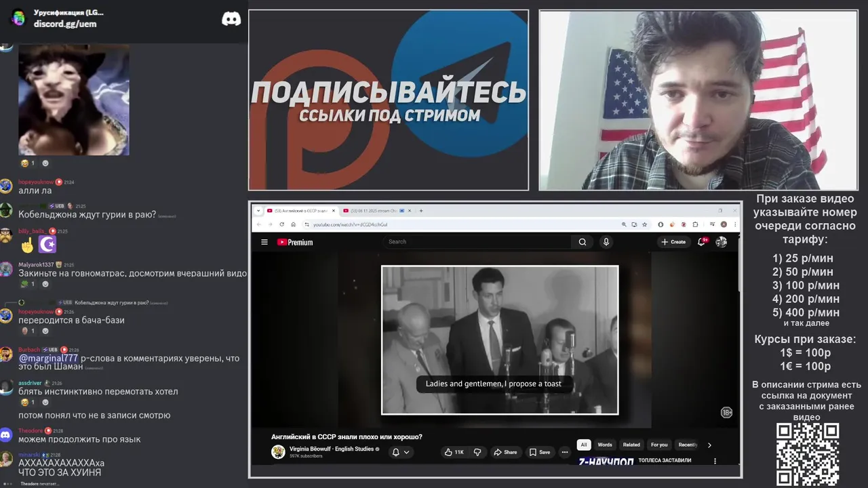Toggle reaction under Malyarok1337's message
Image resolution: width=868 pixels, height=488 pixels.
coord(28,284)
